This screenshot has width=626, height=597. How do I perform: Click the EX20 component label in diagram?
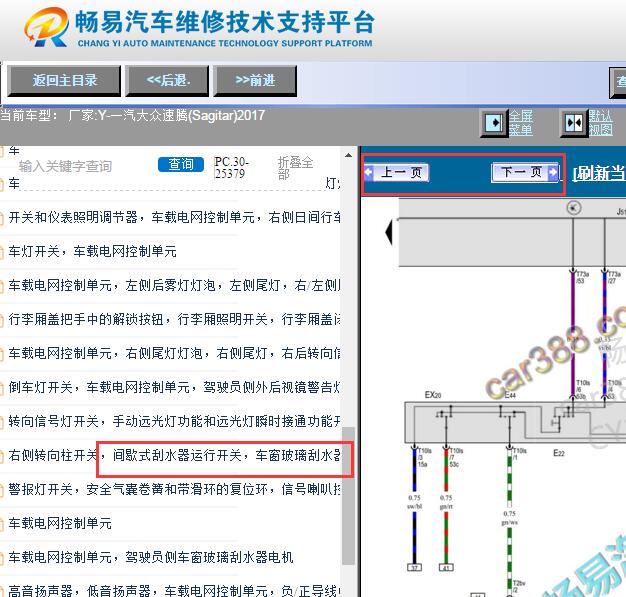433,395
